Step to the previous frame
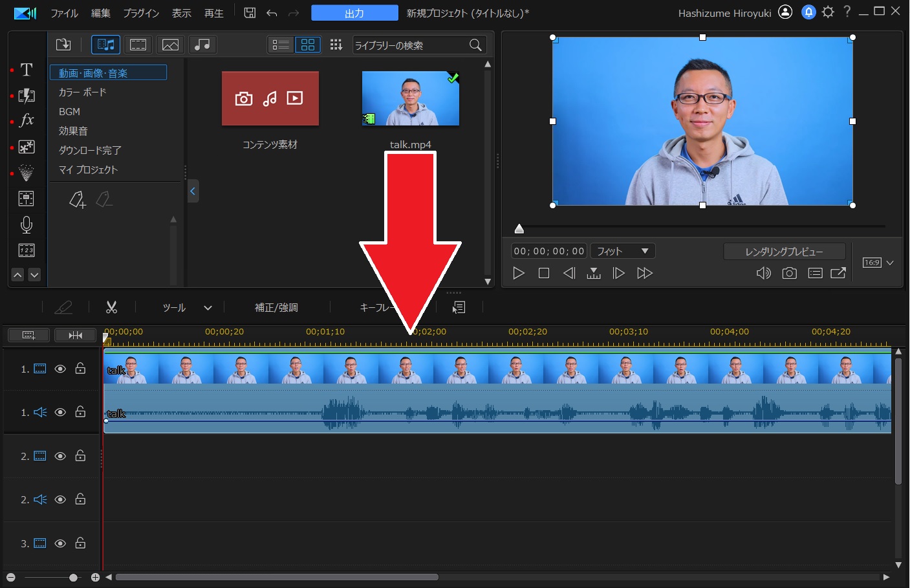910x588 pixels. point(569,273)
